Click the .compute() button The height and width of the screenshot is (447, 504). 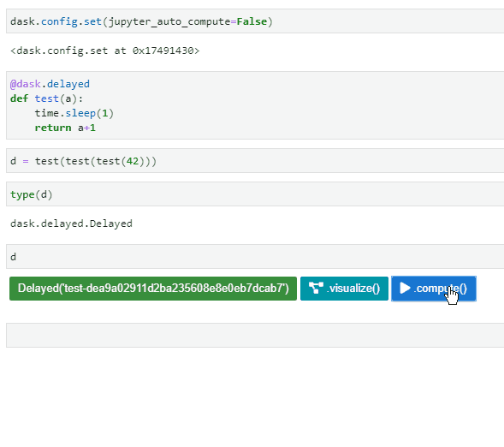point(434,289)
